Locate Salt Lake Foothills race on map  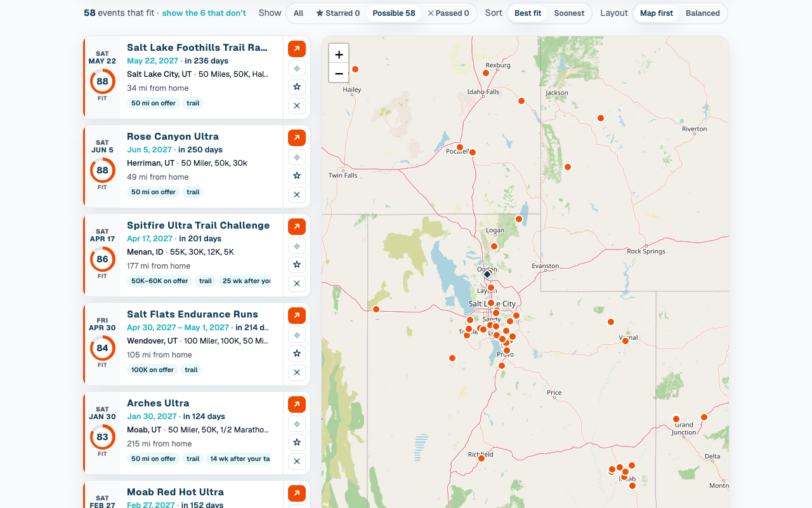(297, 68)
